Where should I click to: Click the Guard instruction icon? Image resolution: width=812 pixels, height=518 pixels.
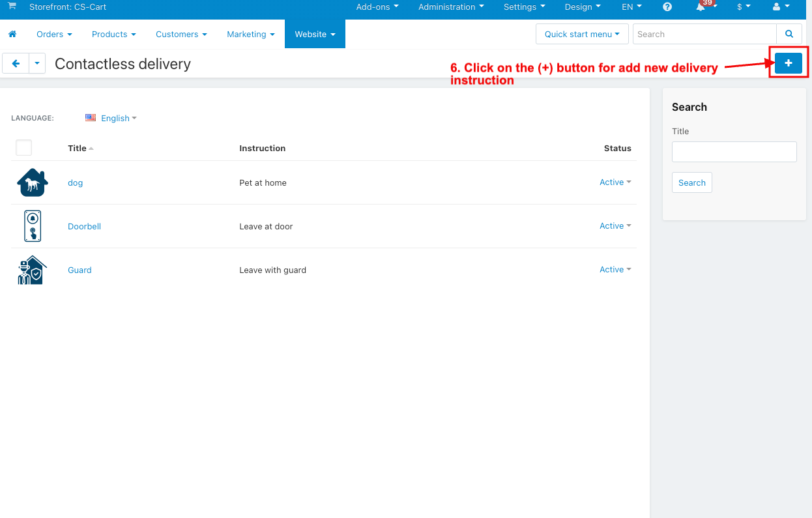(32, 270)
